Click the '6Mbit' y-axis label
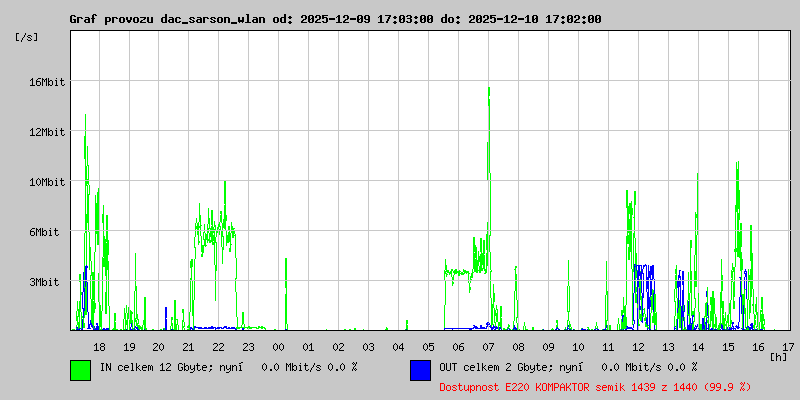 44,232
